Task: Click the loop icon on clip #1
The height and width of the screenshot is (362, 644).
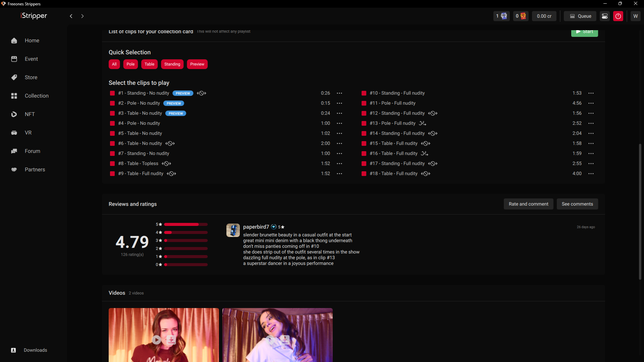Action: 202,93
